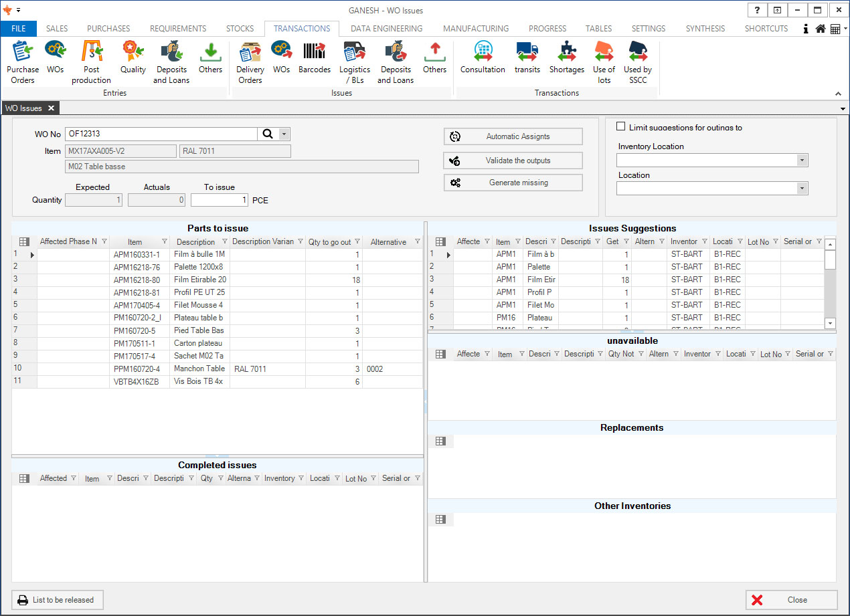Close the WO Issues document tab
850x616 pixels.
pyautogui.click(x=51, y=108)
